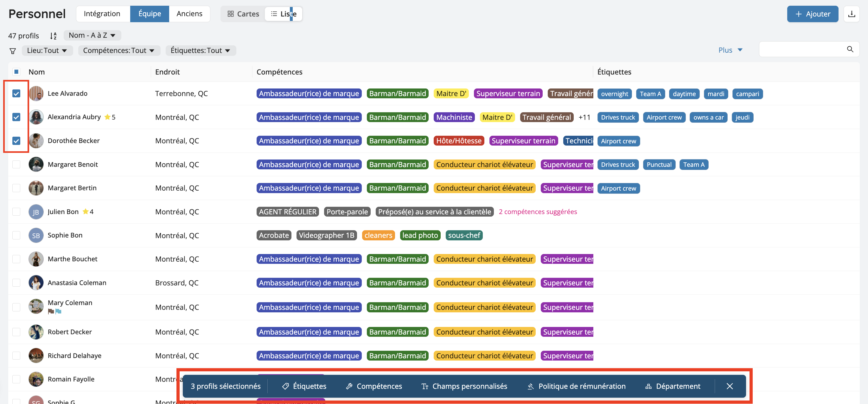Screen dimensions: 868x404
Task: Open bulk Département action
Action: [x=673, y=386]
